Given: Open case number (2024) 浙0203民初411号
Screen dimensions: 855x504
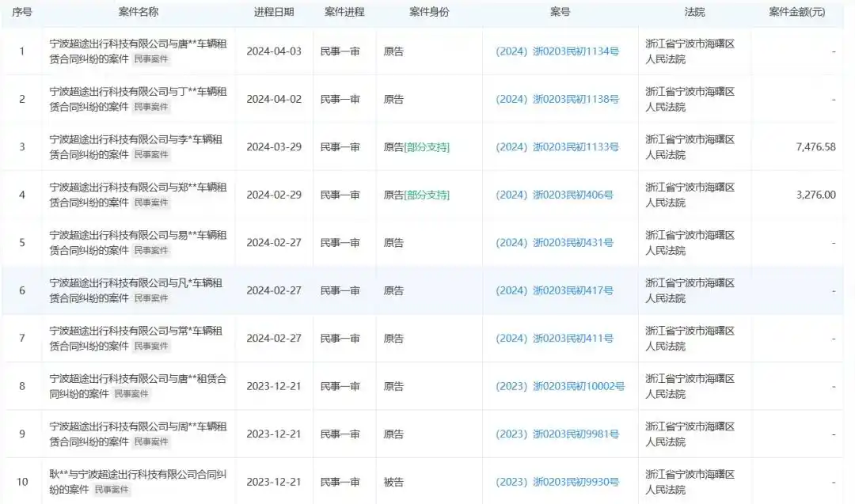Looking at the screenshot, I should 558,339.
